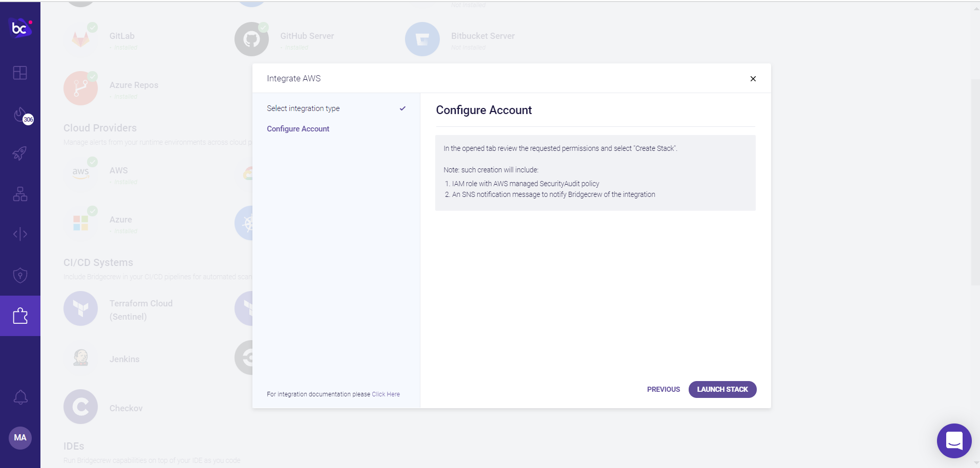Image resolution: width=980 pixels, height=468 pixels.
Task: Click the 'Jenkins' label text
Action: [x=124, y=359]
